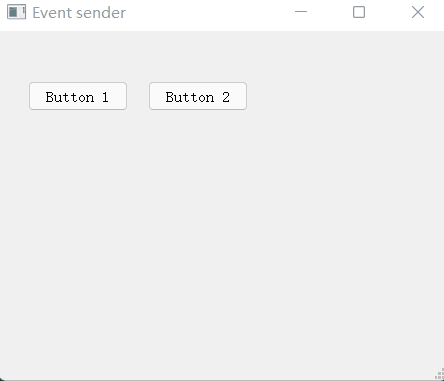
Task: Trigger the sender event with Button 2
Action: click(x=198, y=96)
